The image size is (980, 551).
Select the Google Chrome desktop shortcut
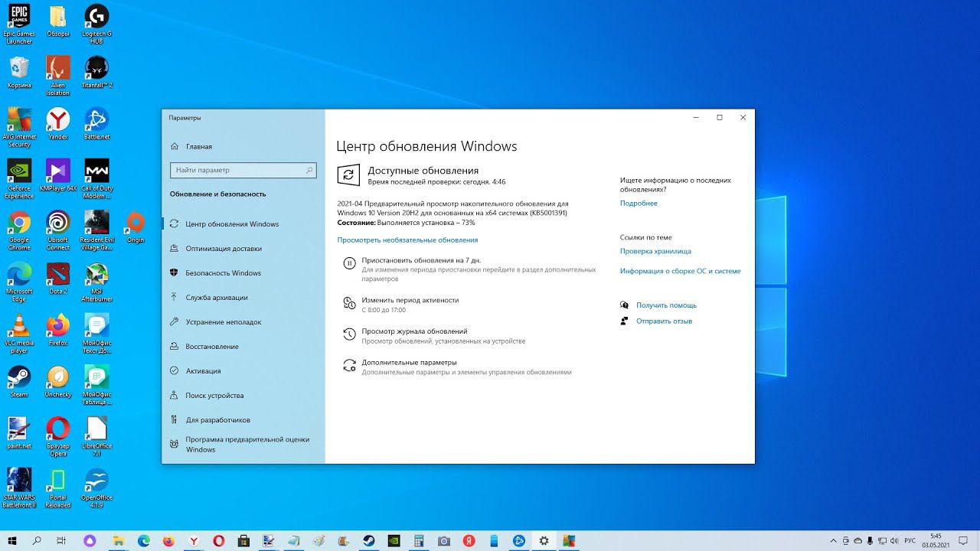(x=19, y=230)
